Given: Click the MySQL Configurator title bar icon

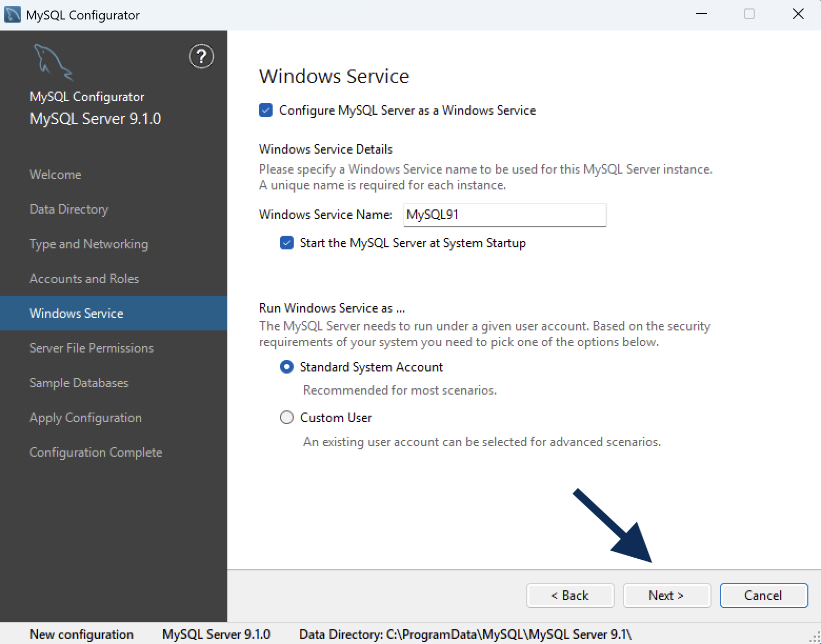Looking at the screenshot, I should click(x=13, y=14).
